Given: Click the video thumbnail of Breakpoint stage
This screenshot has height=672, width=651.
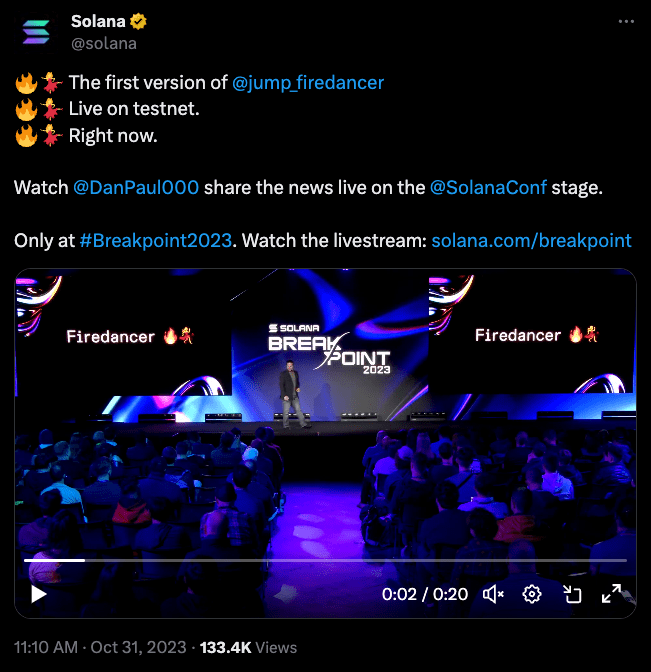Looking at the screenshot, I should pos(325,411).
